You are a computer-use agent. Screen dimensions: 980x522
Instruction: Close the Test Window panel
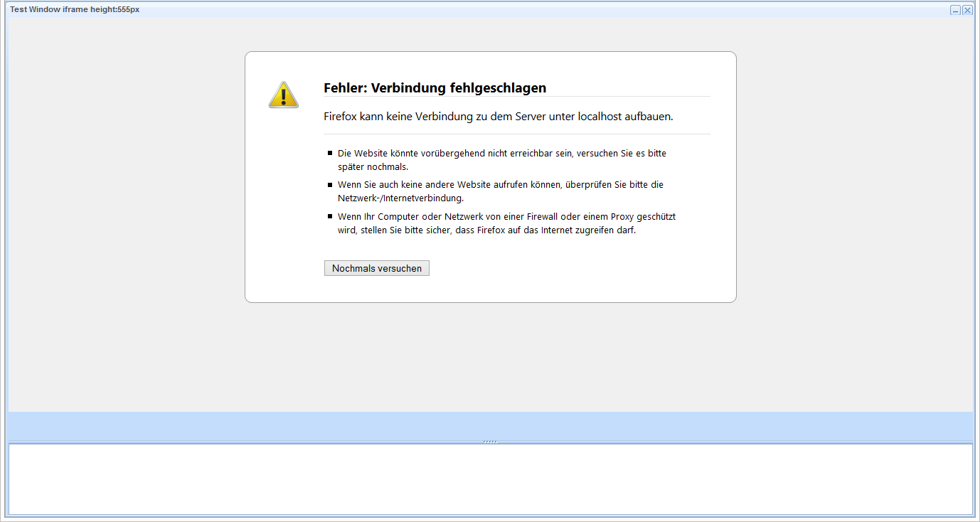tap(967, 10)
